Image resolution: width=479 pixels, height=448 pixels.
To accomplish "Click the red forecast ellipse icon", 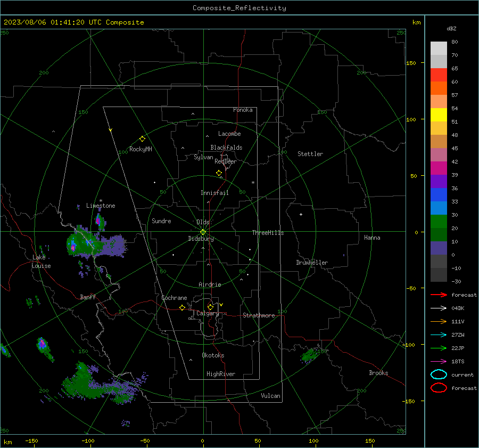I will point(439,388).
